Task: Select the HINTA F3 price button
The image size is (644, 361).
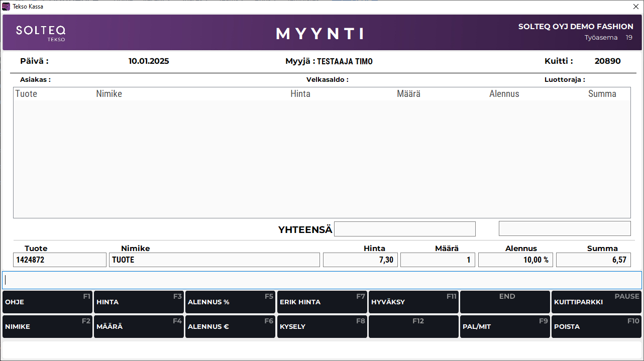Action: coord(139,302)
